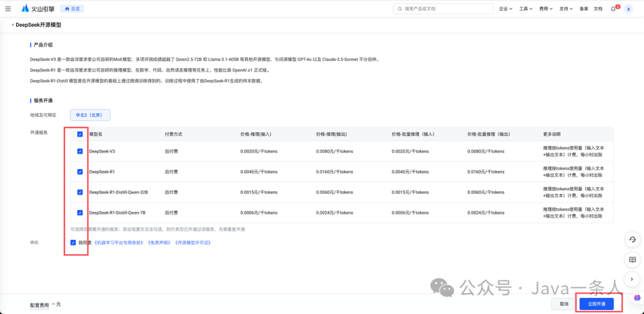Click the 立即开通 button
Screen dimensions: 644x314
tap(596, 304)
